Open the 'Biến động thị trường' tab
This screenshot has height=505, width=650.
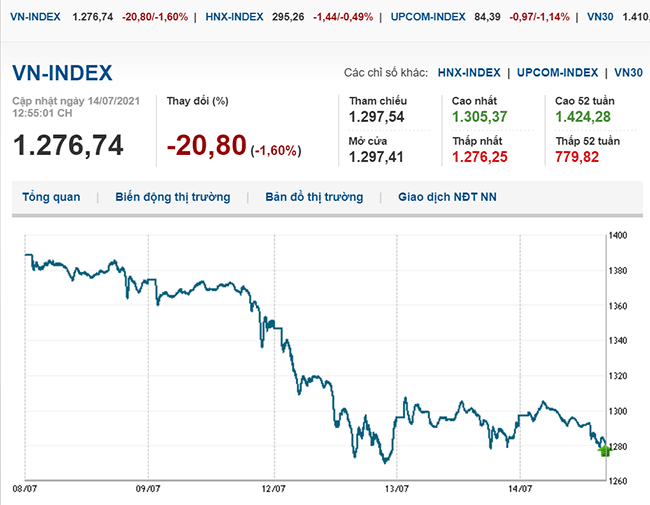coord(172,197)
